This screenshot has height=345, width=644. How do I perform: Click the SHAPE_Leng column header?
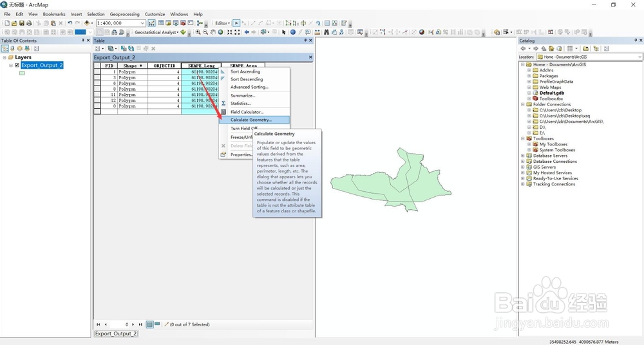tap(201, 66)
